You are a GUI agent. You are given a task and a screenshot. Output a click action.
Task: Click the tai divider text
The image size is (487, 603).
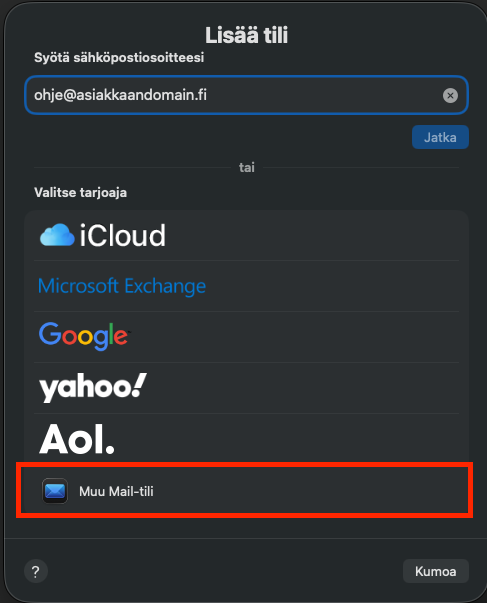247,167
